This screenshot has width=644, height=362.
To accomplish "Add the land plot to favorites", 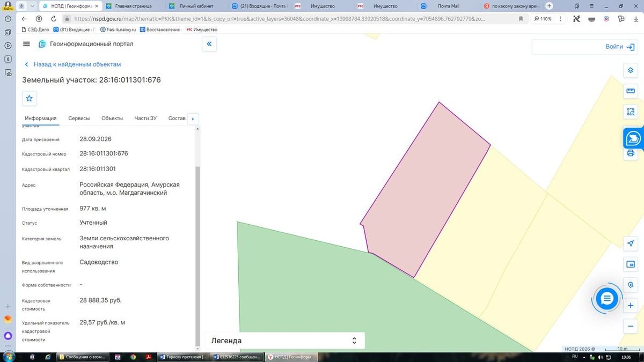I will tap(29, 98).
